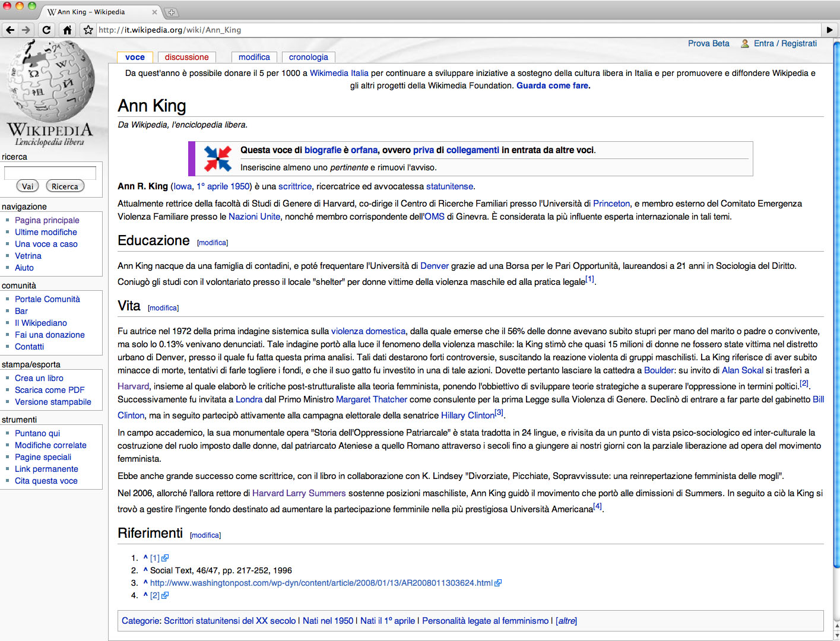Viewport: 840px width, 641px height.
Task: Expand more categories via [altre]
Action: click(566, 621)
